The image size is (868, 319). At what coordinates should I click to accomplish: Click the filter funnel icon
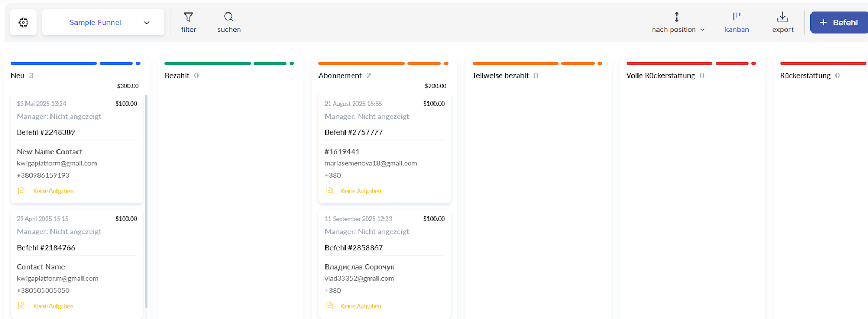pyautogui.click(x=188, y=17)
